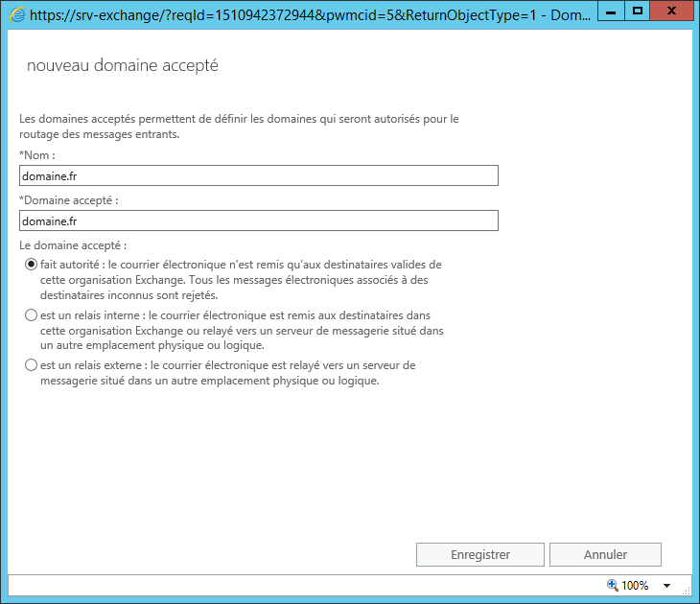
Task: Select the "est un relais externe" radio option
Action: 31,365
